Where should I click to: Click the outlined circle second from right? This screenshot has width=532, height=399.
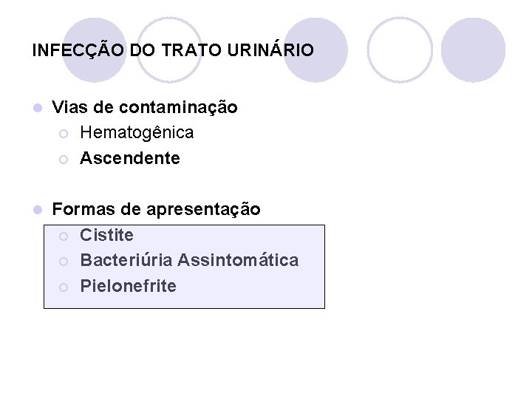pos(399,50)
